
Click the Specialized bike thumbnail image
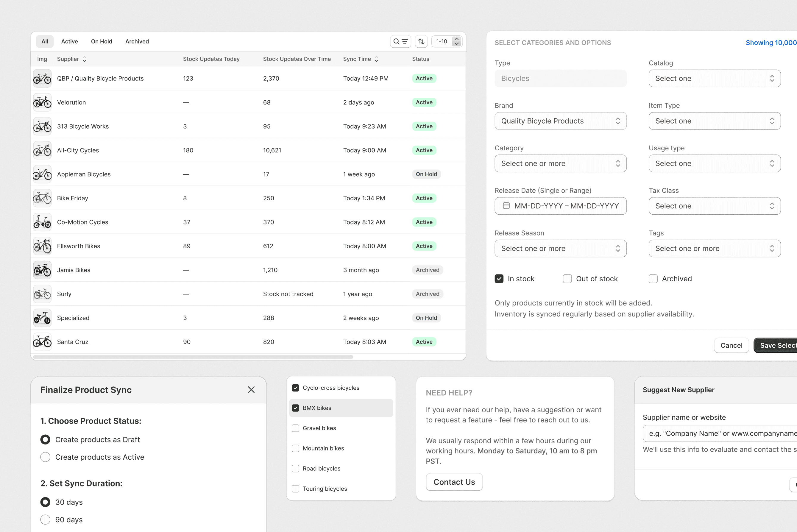tap(42, 318)
